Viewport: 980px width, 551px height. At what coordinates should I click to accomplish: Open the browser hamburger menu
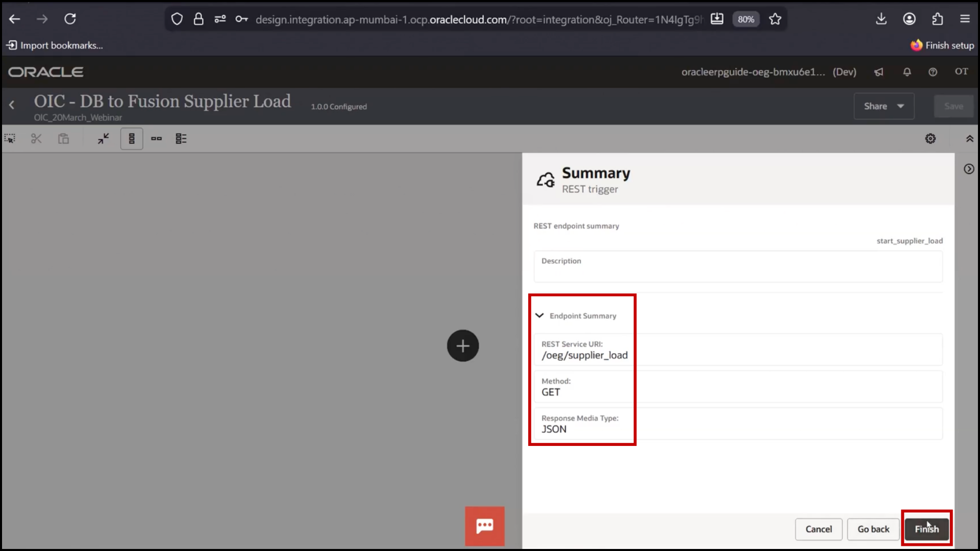tap(965, 19)
